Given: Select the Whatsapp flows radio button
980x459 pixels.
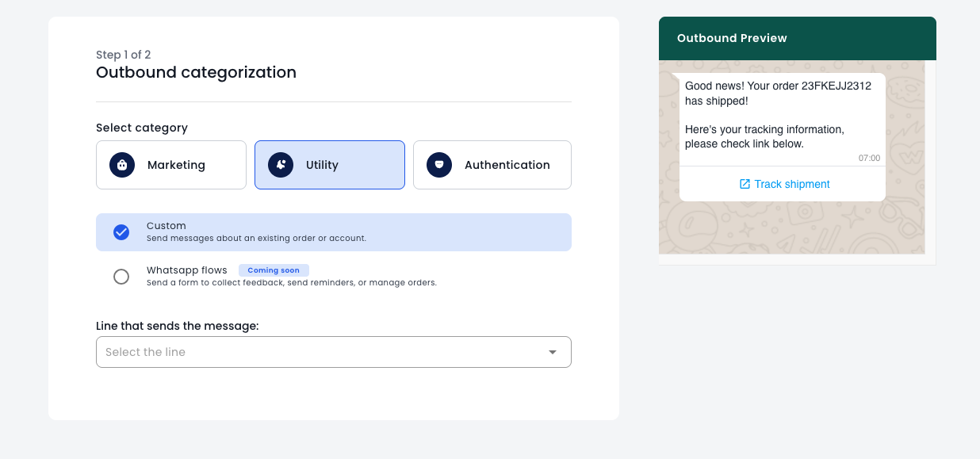Looking at the screenshot, I should click(121, 277).
